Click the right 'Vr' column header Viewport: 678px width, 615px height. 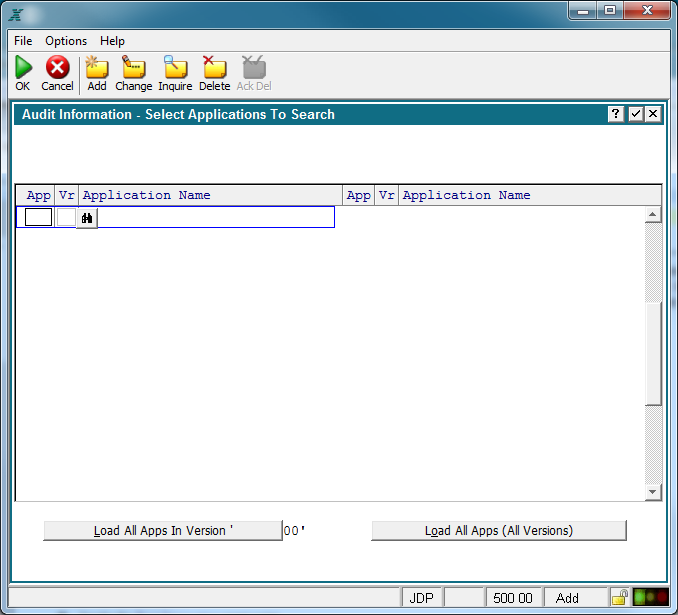pos(387,195)
